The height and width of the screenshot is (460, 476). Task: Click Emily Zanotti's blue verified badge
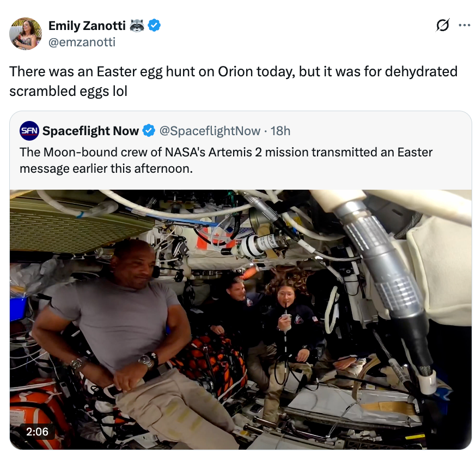click(155, 26)
